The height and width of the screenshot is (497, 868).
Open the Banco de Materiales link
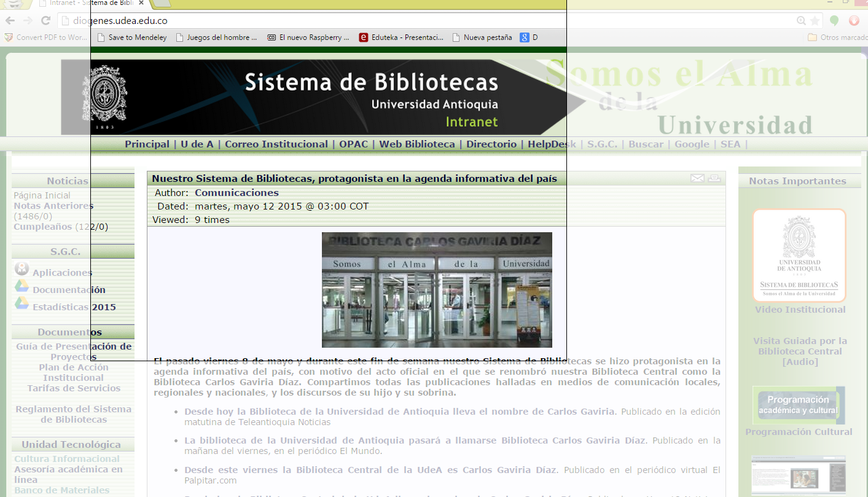coord(61,490)
